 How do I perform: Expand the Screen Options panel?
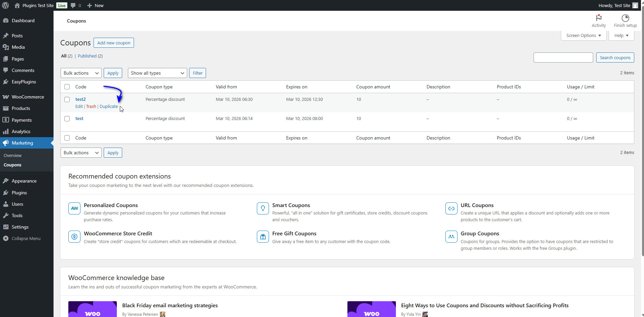pyautogui.click(x=583, y=36)
